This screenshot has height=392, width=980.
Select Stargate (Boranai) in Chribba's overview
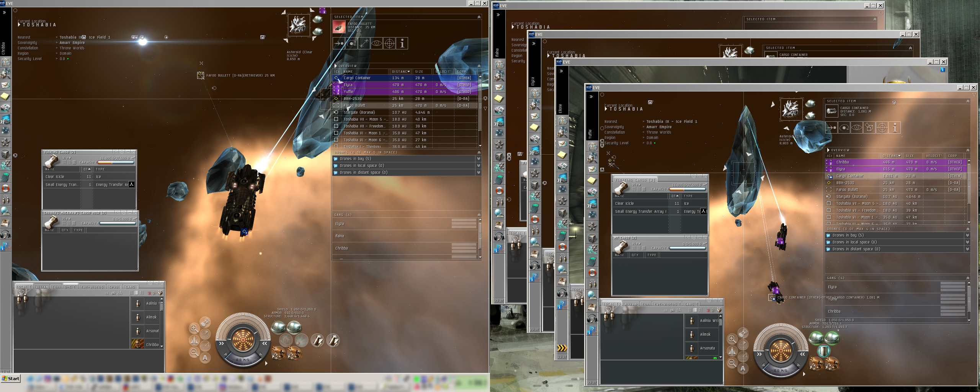click(x=405, y=113)
